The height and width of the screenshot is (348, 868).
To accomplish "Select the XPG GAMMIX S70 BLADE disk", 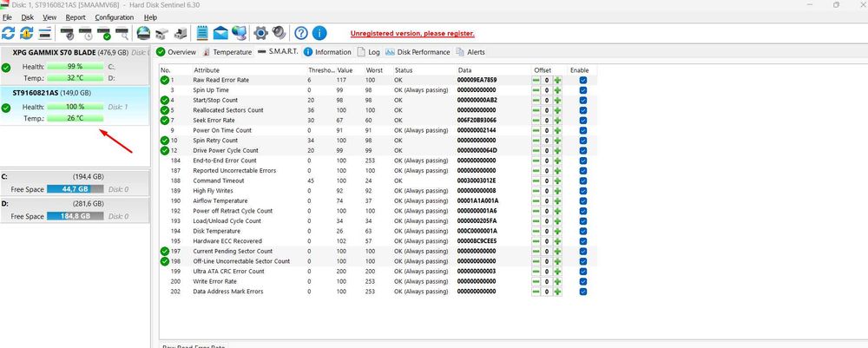I will 75,66.
